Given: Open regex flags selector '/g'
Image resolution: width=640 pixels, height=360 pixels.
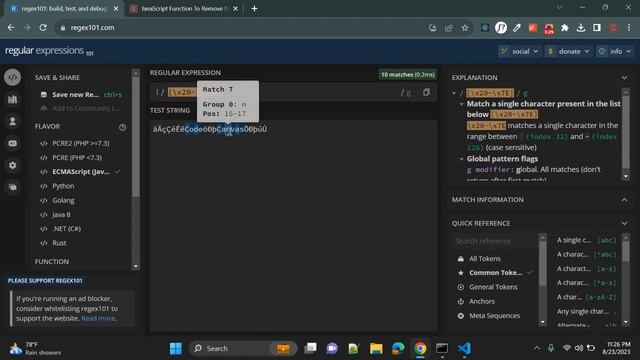Looking at the screenshot, I should [x=405, y=93].
